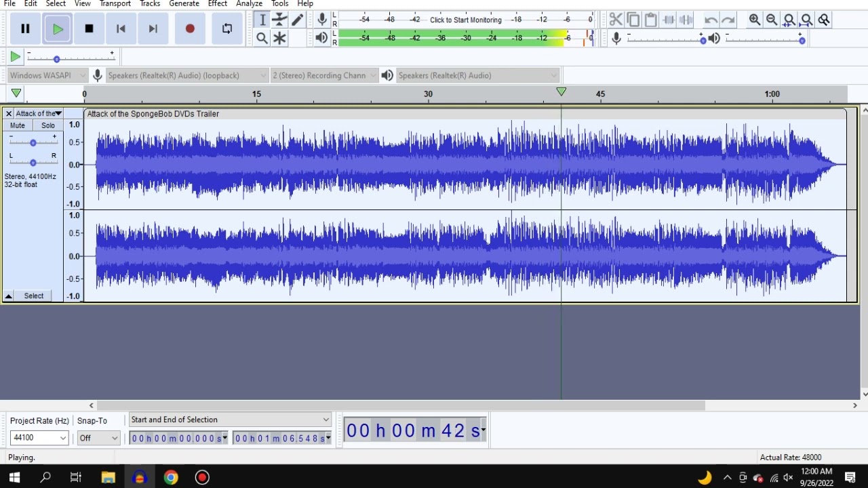Open File Explorer from the taskbar
Image resolution: width=868 pixels, height=488 pixels.
108,477
